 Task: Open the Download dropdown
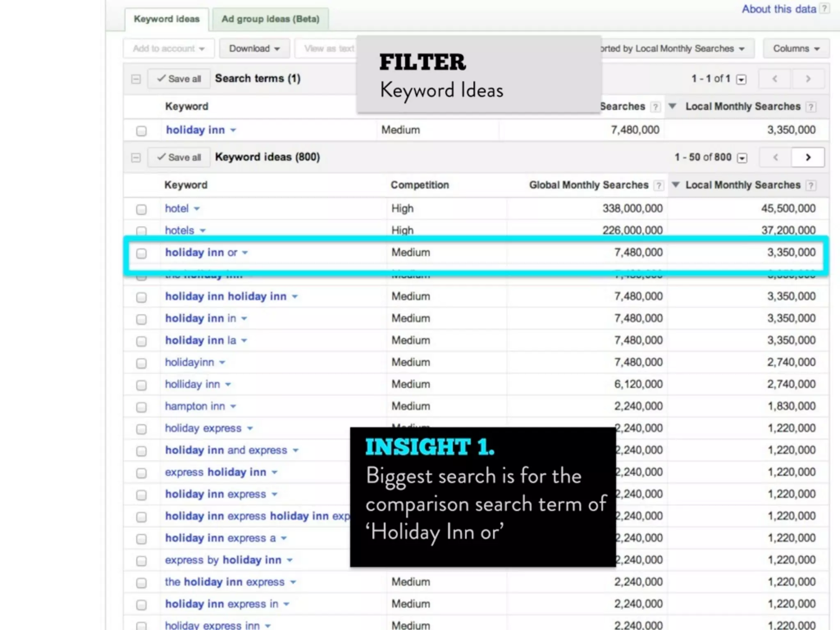[254, 48]
